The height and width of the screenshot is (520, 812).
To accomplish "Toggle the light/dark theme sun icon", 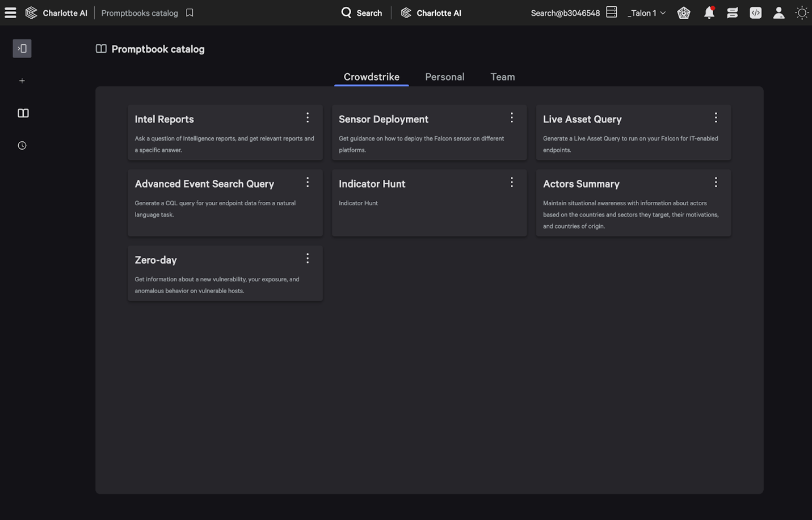I will pyautogui.click(x=801, y=12).
